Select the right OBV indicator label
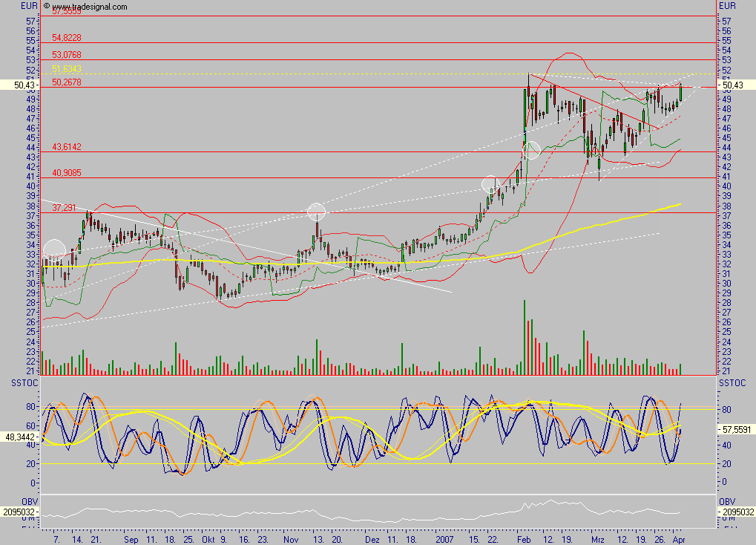 (x=727, y=501)
